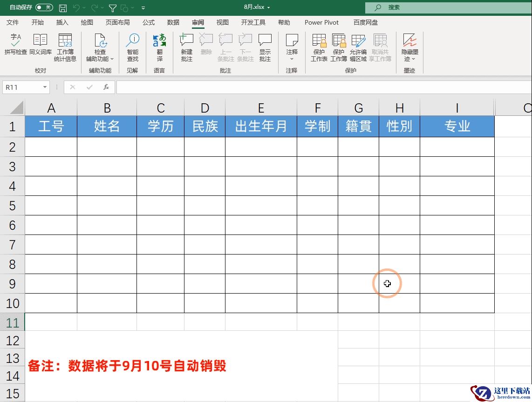Switch to the 公式 Formulas tab
The width and height of the screenshot is (532, 402).
[149, 22]
